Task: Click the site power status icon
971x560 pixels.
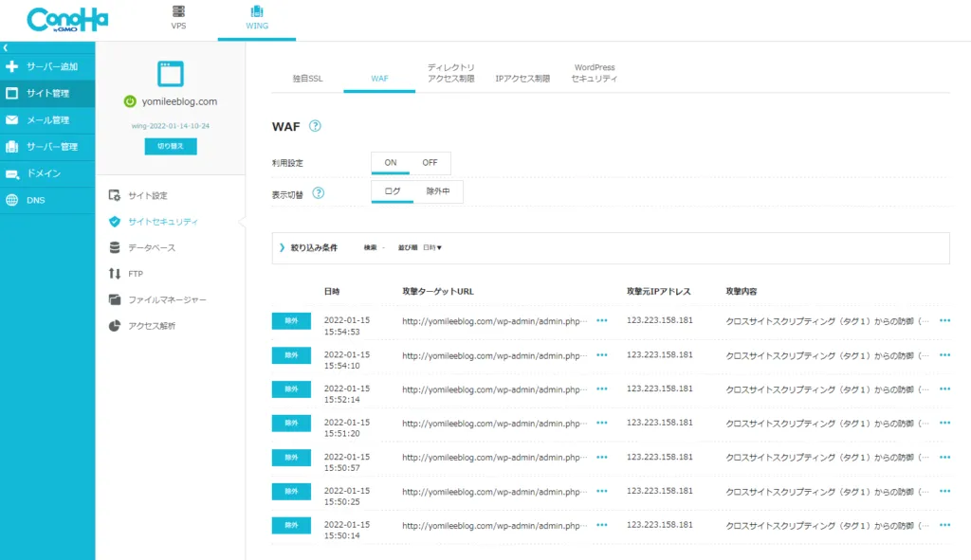Action: coord(130,101)
